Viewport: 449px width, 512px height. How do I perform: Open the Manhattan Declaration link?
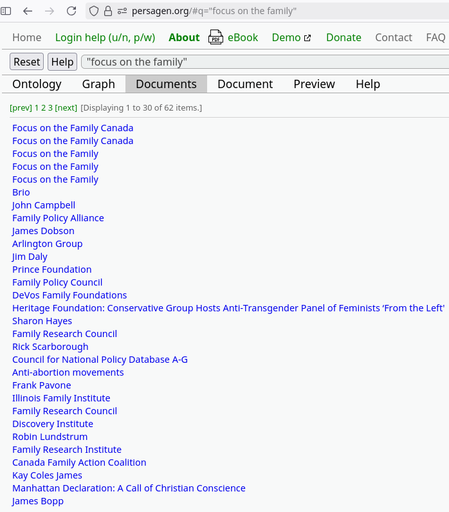(x=129, y=488)
